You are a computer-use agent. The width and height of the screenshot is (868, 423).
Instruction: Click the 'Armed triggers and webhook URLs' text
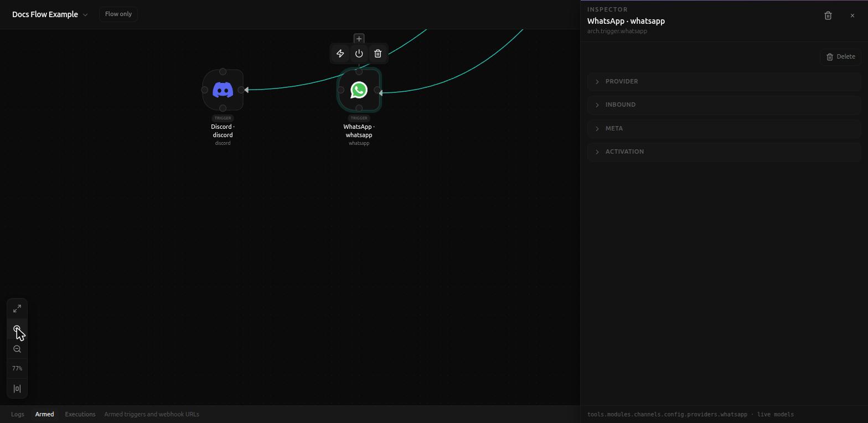pyautogui.click(x=152, y=414)
